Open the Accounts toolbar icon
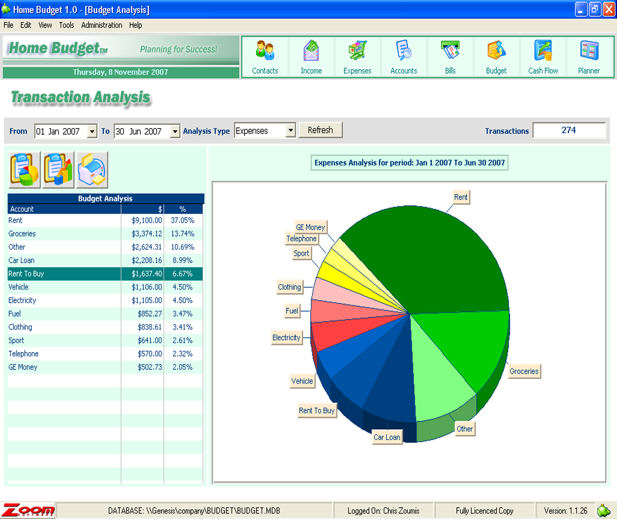This screenshot has height=519, width=617. [404, 57]
